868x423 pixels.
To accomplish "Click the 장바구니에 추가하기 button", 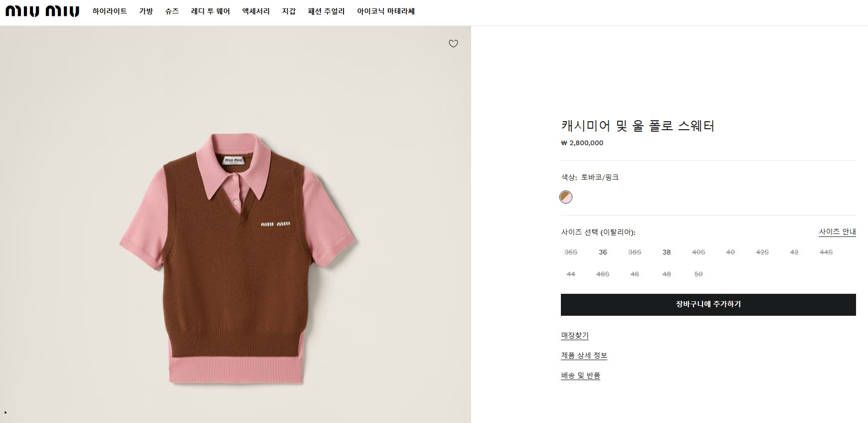I will pyautogui.click(x=708, y=304).
